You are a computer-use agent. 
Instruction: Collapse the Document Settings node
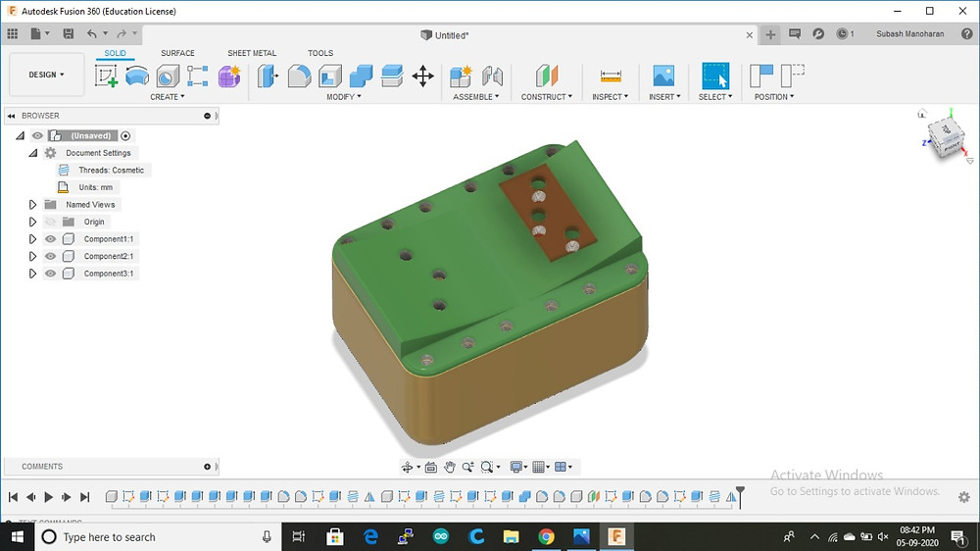32,153
